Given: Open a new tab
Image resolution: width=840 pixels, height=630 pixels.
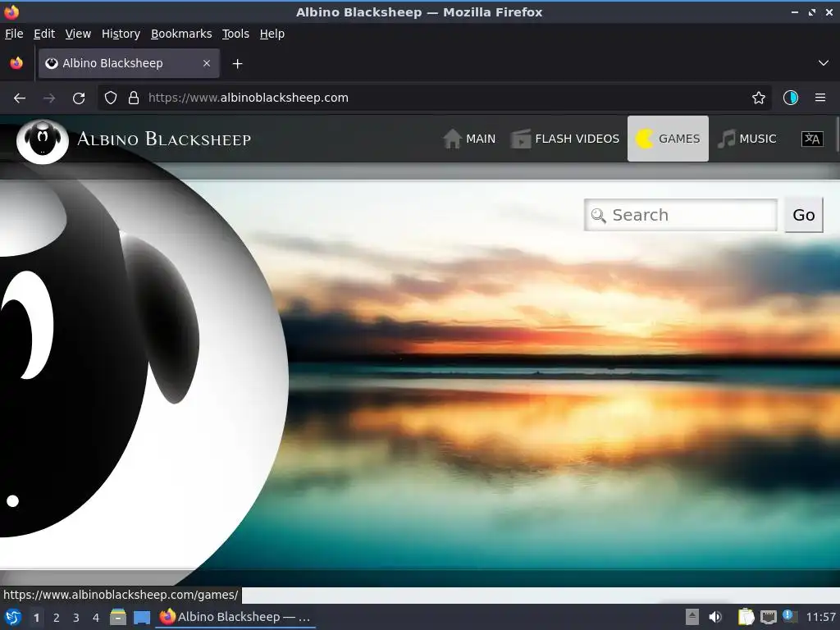Looking at the screenshot, I should [x=237, y=64].
